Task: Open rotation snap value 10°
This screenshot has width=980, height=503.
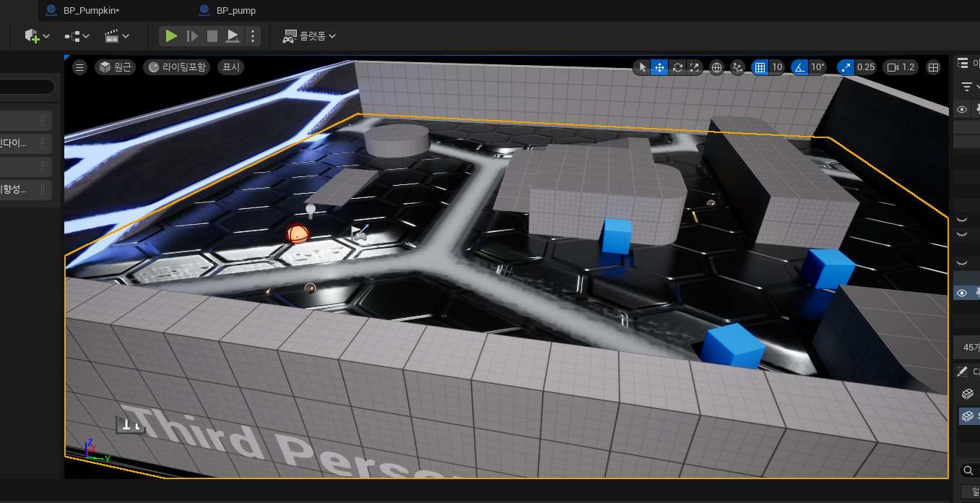Action: point(818,67)
